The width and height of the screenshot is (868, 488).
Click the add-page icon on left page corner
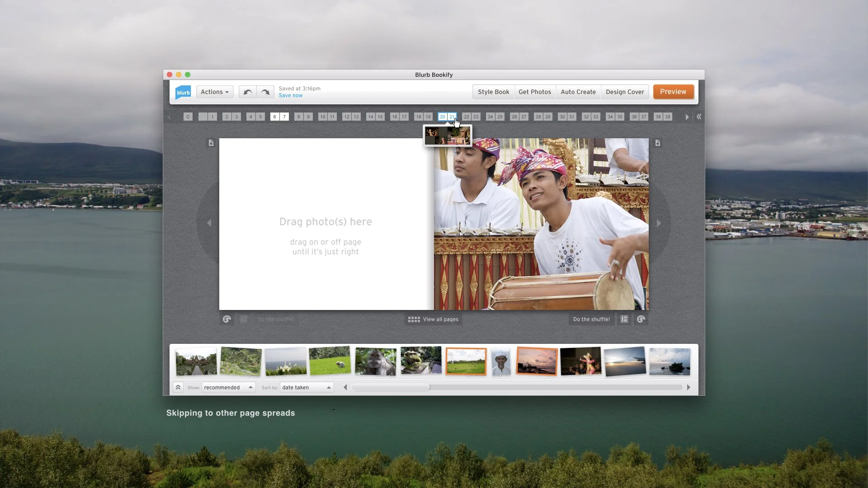tap(211, 143)
